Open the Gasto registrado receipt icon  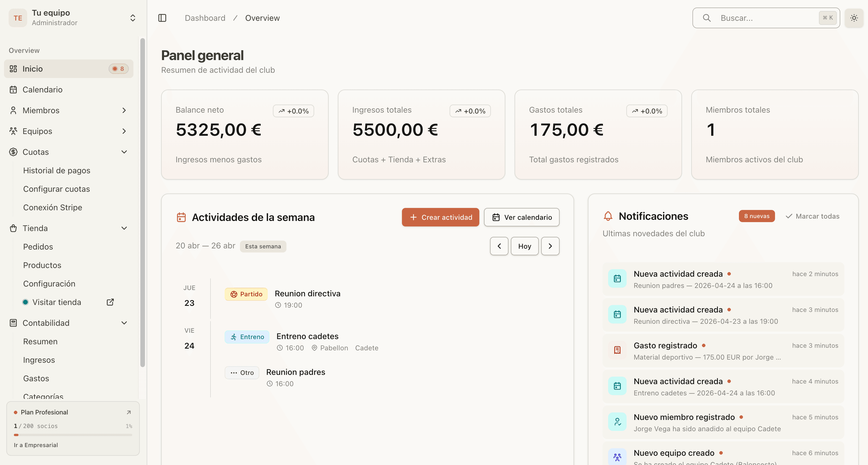coord(617,350)
